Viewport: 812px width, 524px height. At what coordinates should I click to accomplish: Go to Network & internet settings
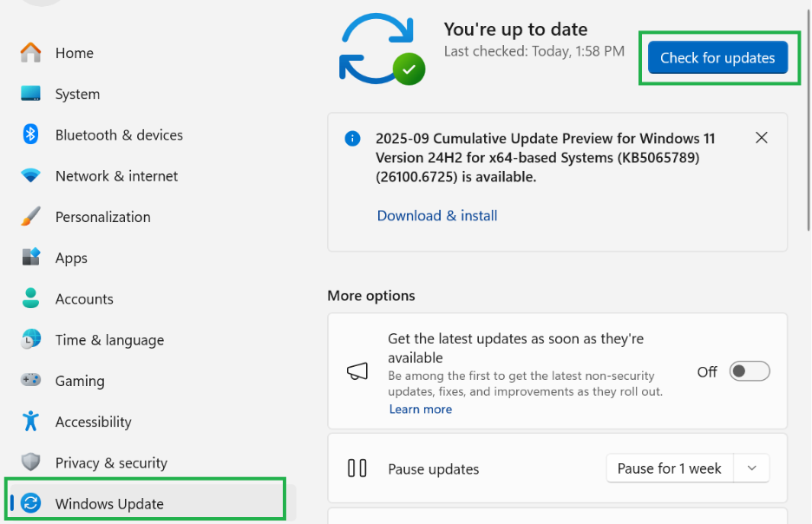116,176
